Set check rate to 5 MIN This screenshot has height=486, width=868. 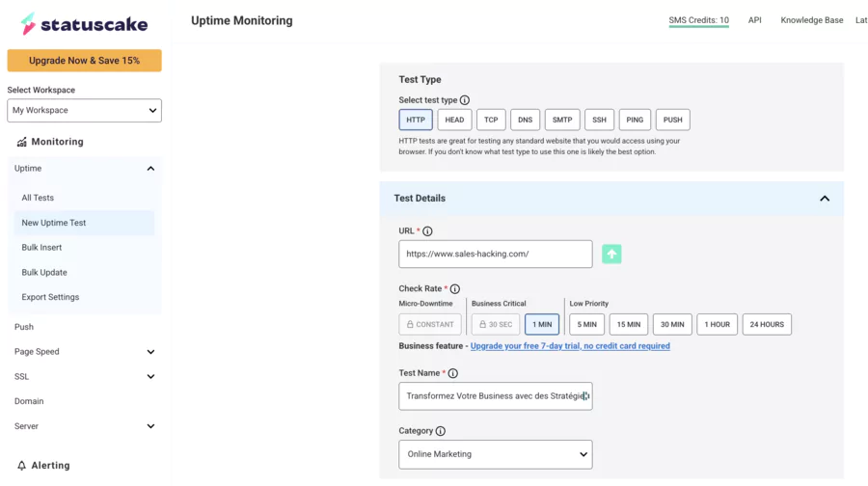point(586,324)
